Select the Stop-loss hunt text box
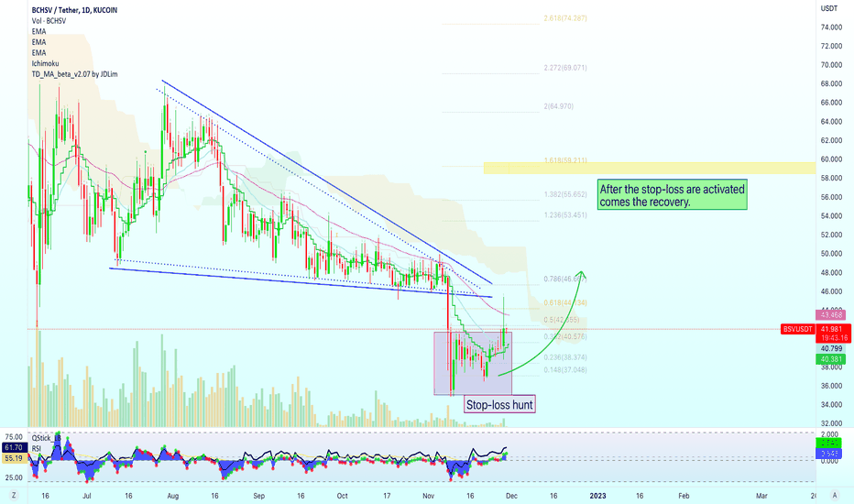The image size is (854, 504). coord(499,405)
